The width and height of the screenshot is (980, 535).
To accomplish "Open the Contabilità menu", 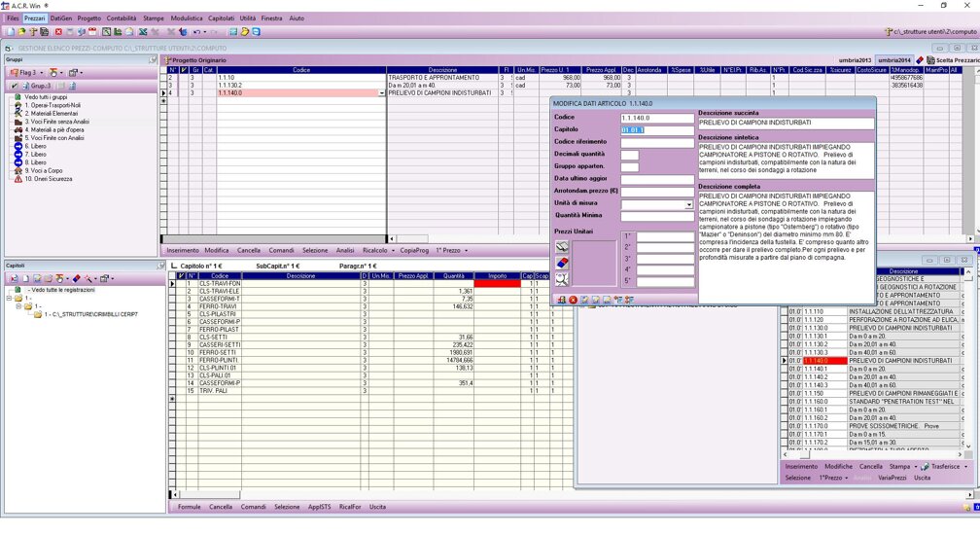I will click(122, 18).
